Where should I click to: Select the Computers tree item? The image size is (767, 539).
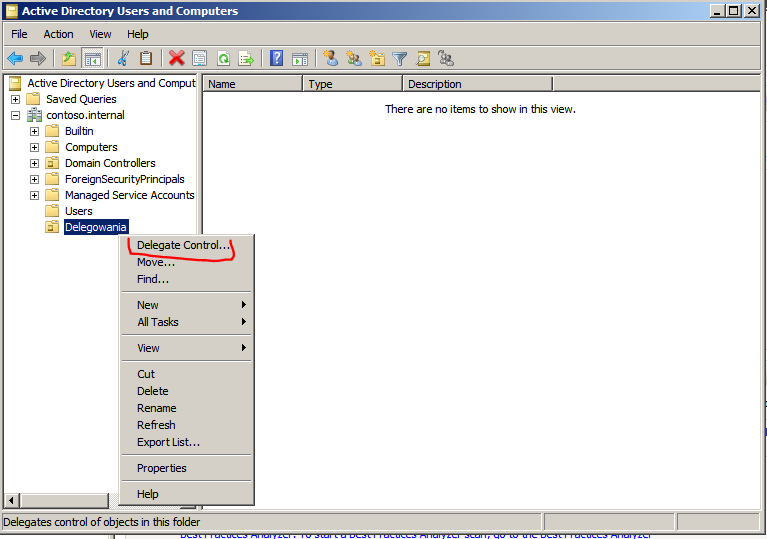click(91, 147)
